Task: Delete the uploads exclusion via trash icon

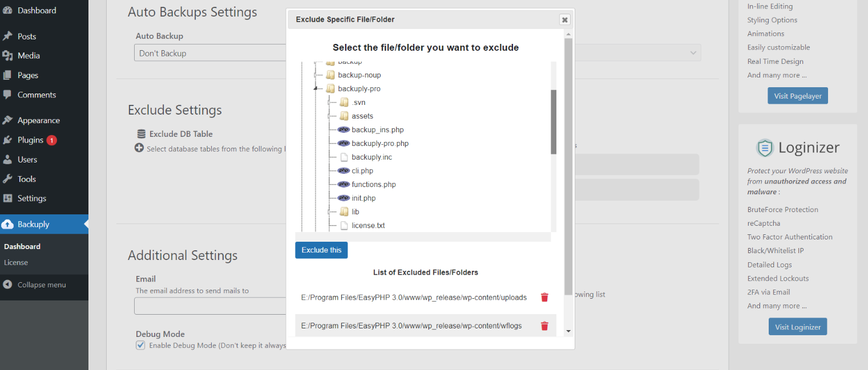Action: pyautogui.click(x=544, y=297)
